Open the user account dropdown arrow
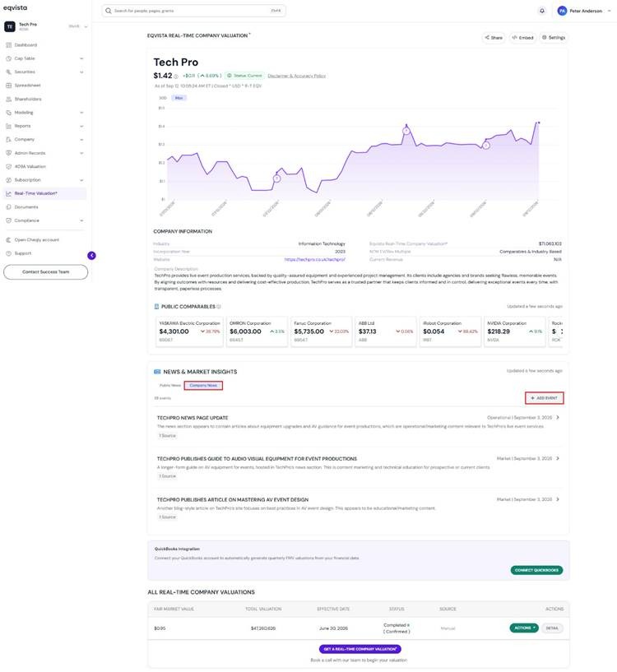The image size is (617, 672). [610, 11]
